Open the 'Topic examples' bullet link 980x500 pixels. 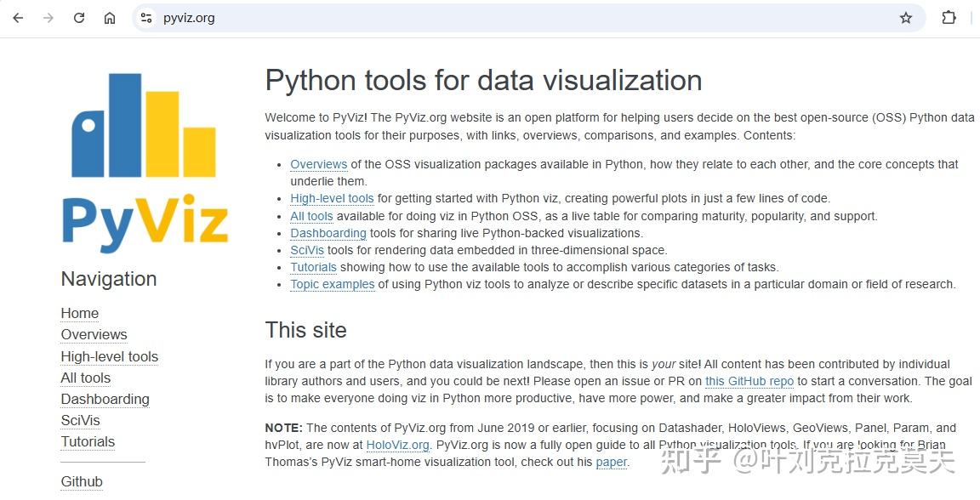coord(333,284)
